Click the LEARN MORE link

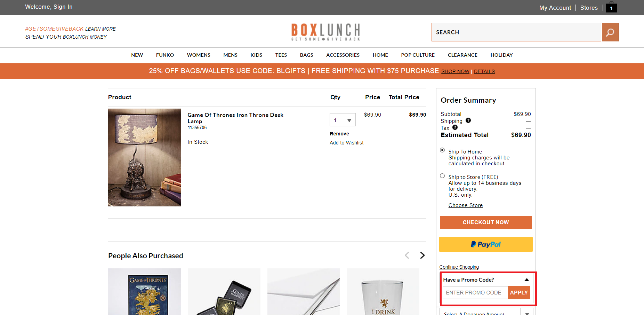[100, 29]
